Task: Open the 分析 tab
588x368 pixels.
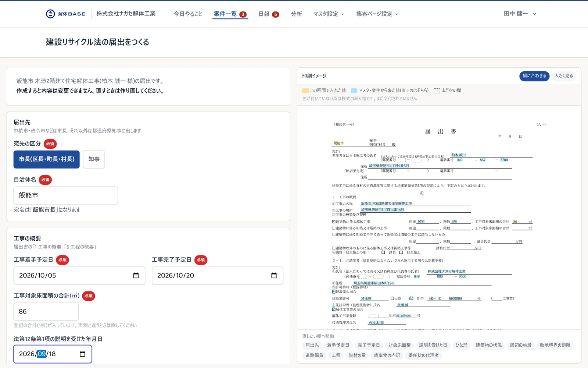Action: [297, 14]
